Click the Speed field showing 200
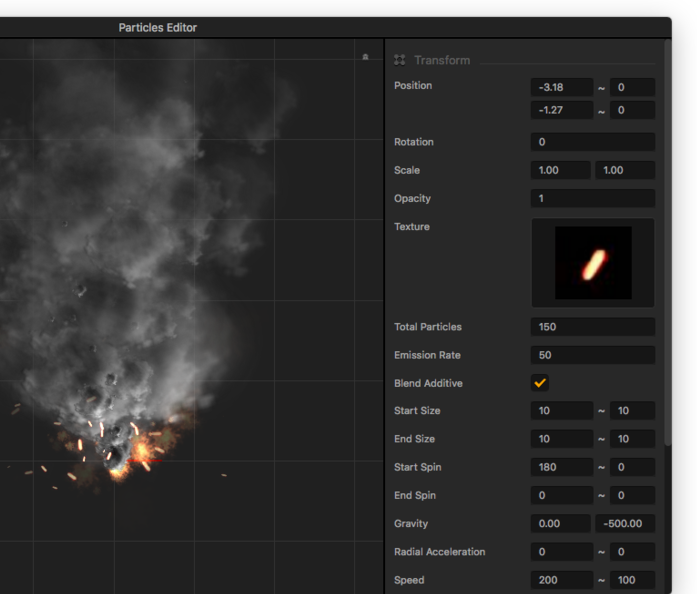This screenshot has height=594, width=697. (x=562, y=580)
